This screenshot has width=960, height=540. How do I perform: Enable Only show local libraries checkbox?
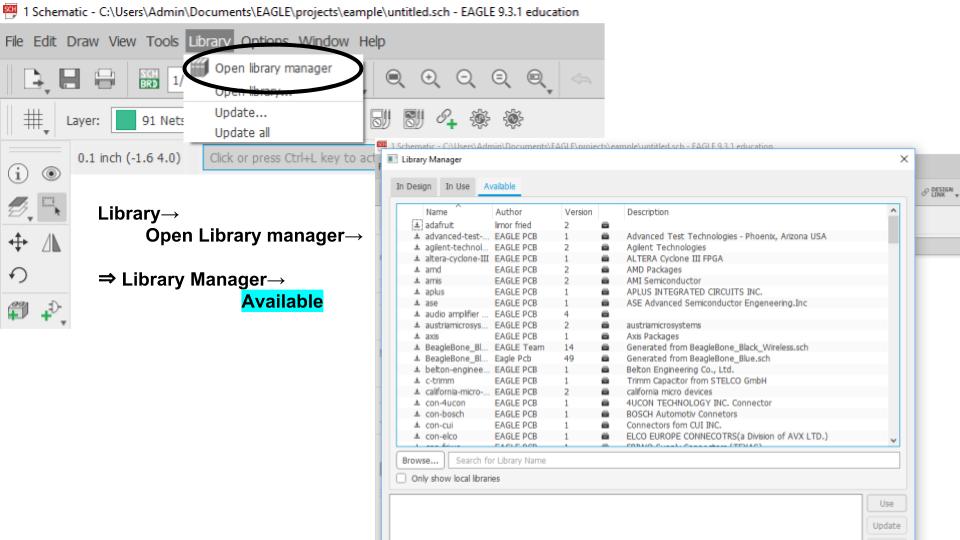pyautogui.click(x=401, y=478)
